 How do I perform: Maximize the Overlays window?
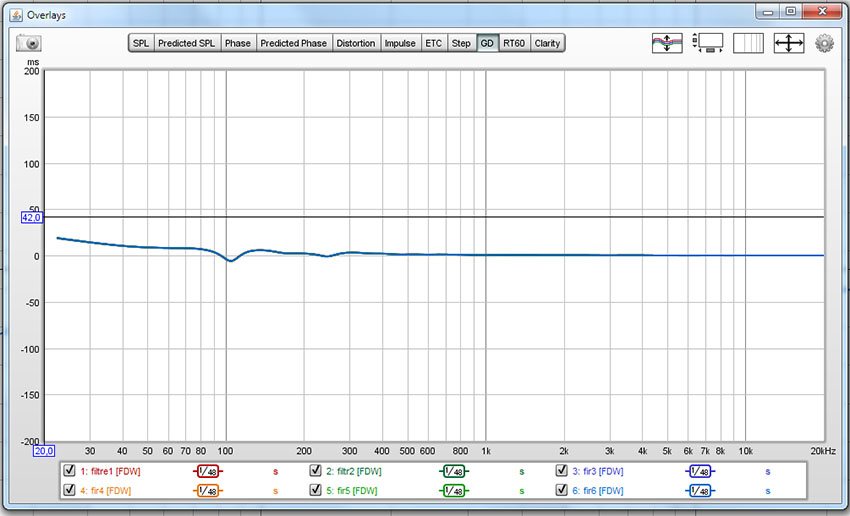(x=791, y=11)
